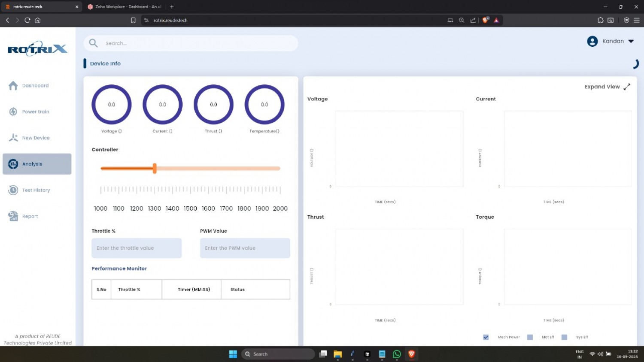Toggle the Mot Eff checkbox

pos(530,337)
